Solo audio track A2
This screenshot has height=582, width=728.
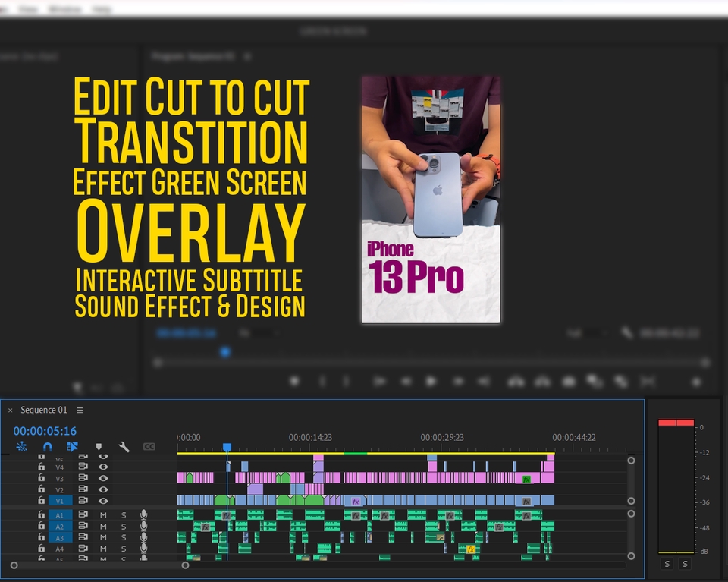[x=124, y=527]
